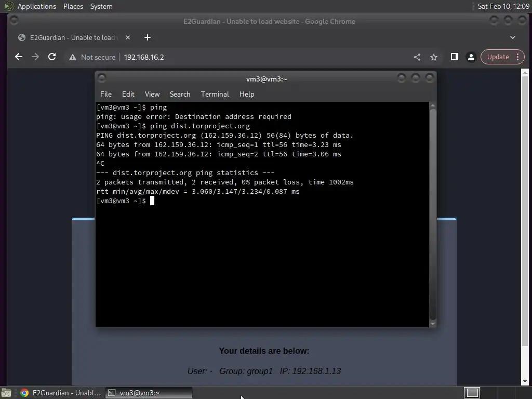Click the Chrome Update button
This screenshot has width=532, height=399.
(498, 57)
